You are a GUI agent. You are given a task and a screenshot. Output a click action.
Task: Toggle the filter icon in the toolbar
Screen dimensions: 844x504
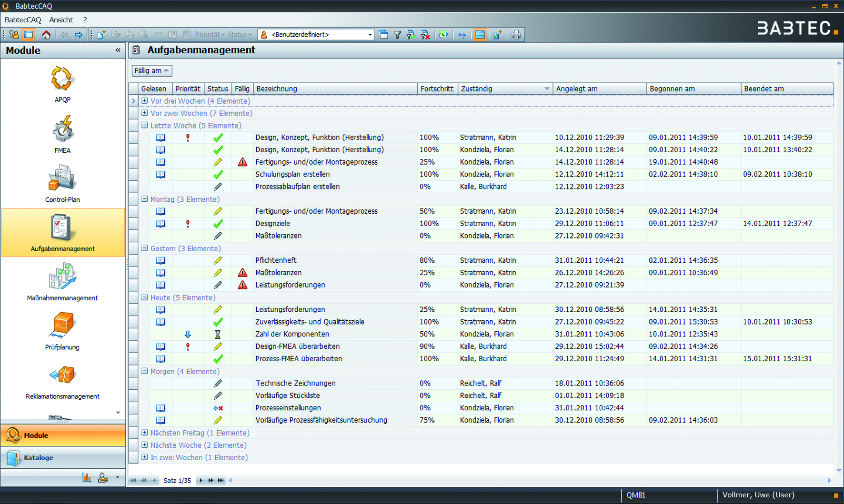click(397, 34)
